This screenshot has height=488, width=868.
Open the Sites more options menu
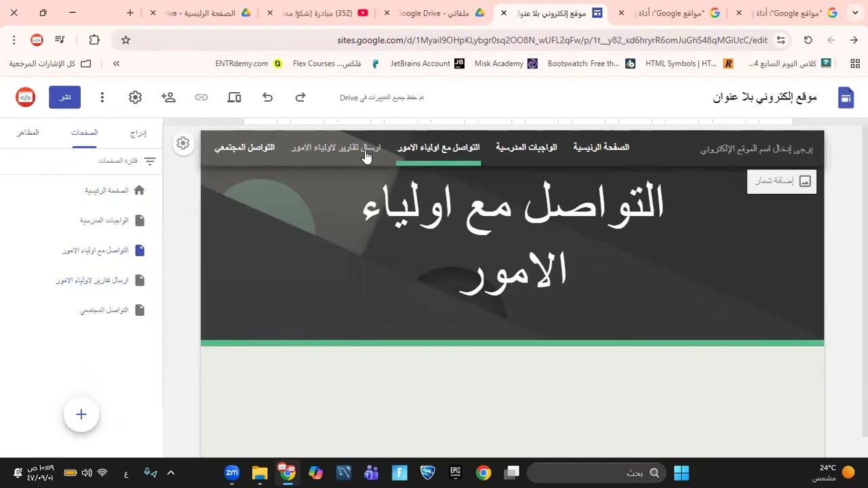pos(102,98)
